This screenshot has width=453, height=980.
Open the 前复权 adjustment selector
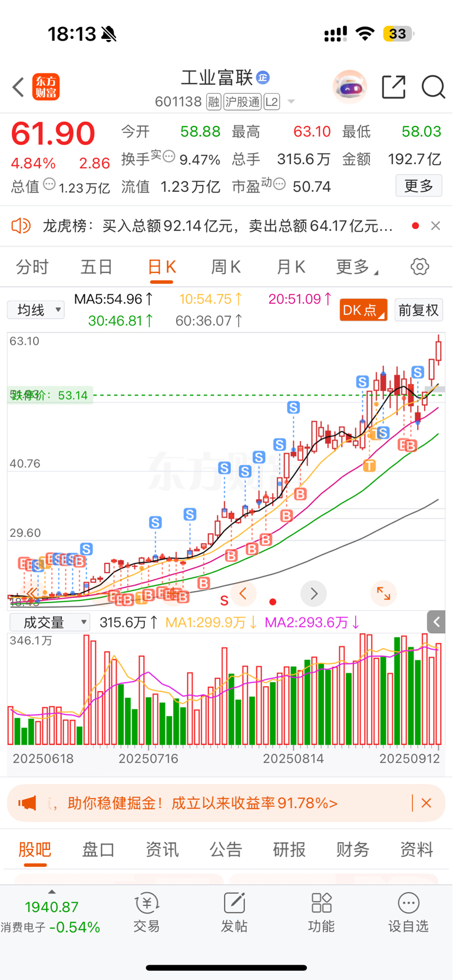(418, 310)
